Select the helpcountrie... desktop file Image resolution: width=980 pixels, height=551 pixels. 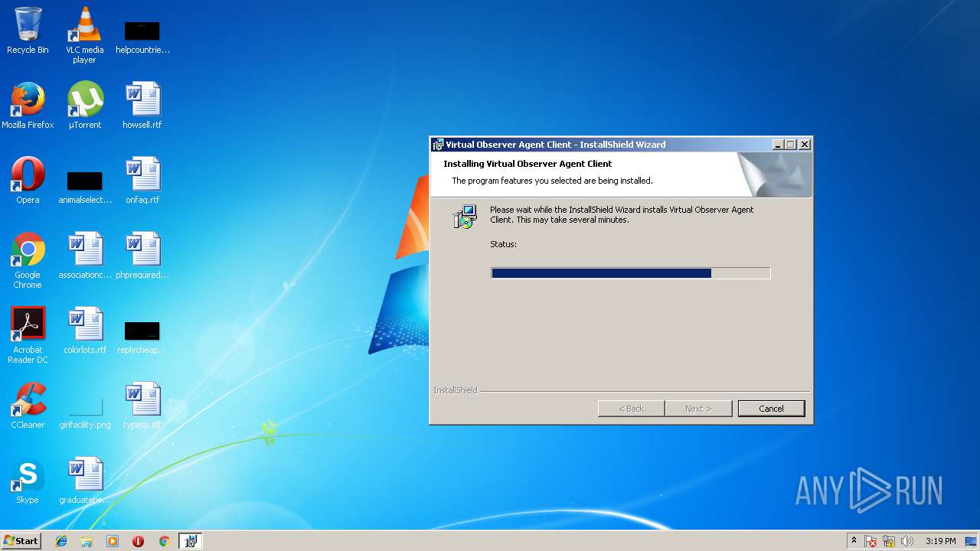[142, 37]
